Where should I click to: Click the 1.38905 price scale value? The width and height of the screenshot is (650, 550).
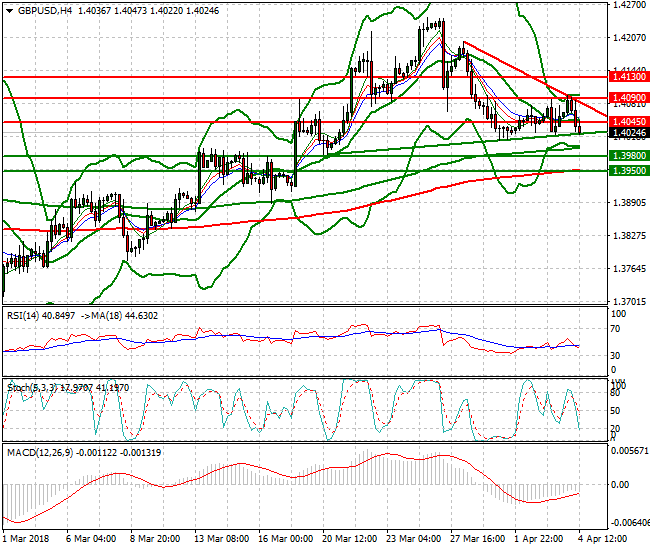click(629, 202)
